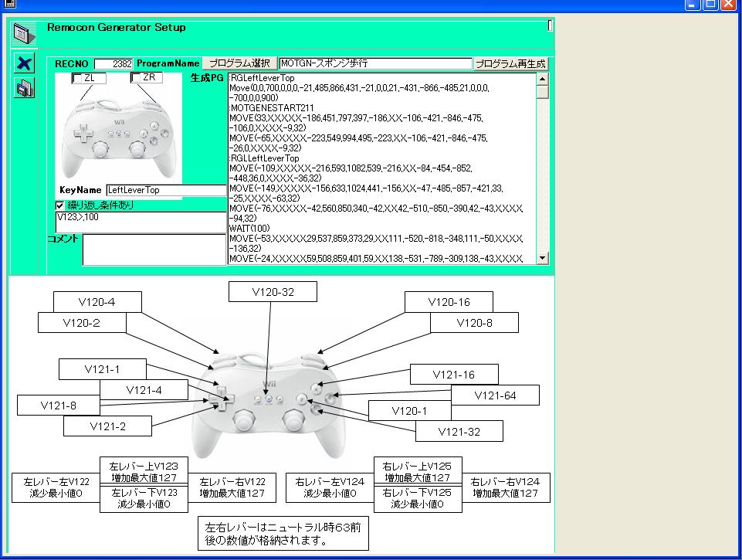Click the V121-2 label box
Image resolution: width=742 pixels, height=560 pixels.
pos(107,426)
